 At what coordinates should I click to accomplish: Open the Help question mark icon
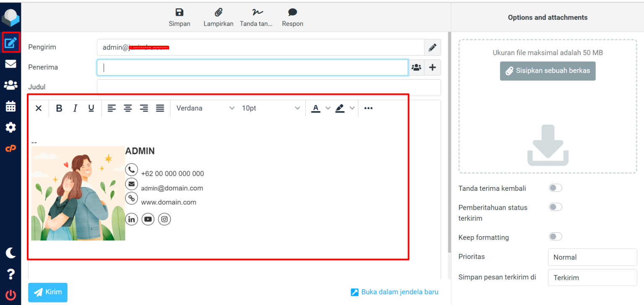(x=10, y=274)
